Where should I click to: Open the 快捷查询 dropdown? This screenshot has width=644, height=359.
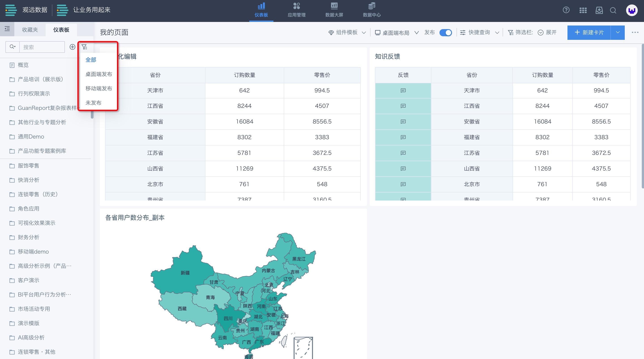tap(480, 32)
